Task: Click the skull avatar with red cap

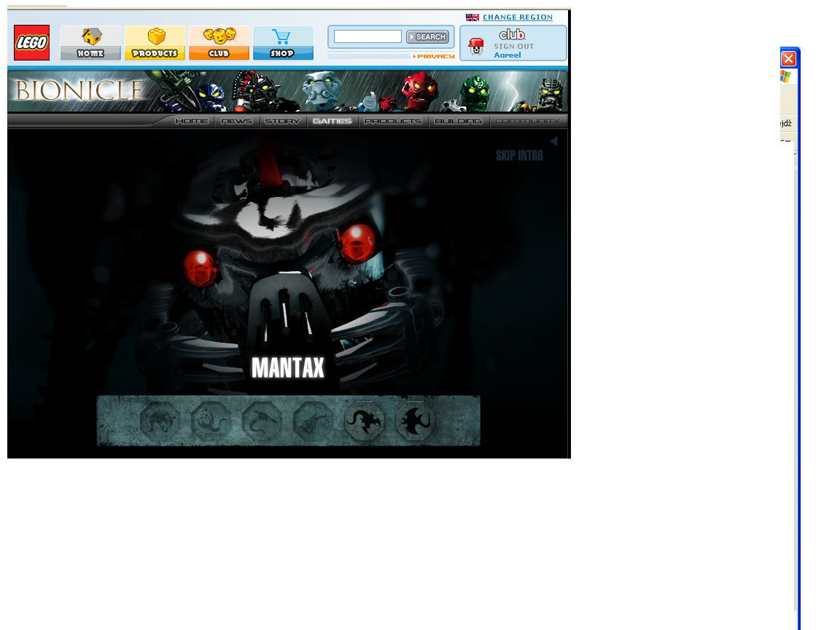Action: 475,46
